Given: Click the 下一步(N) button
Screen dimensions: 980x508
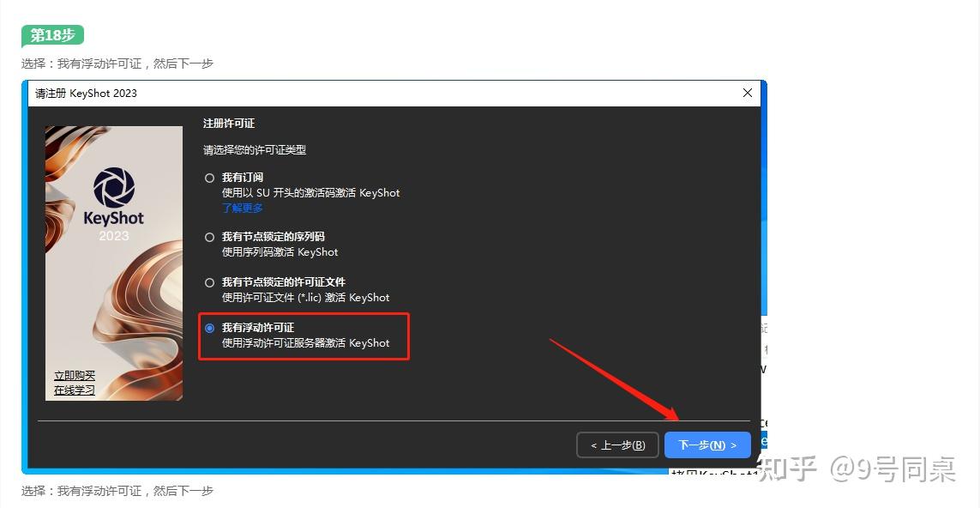Looking at the screenshot, I should 707,444.
